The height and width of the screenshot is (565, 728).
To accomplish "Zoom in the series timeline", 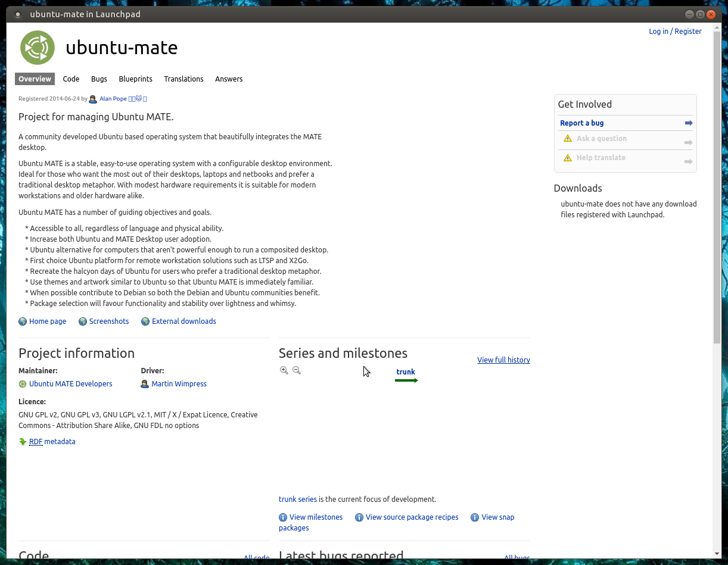I will point(284,370).
